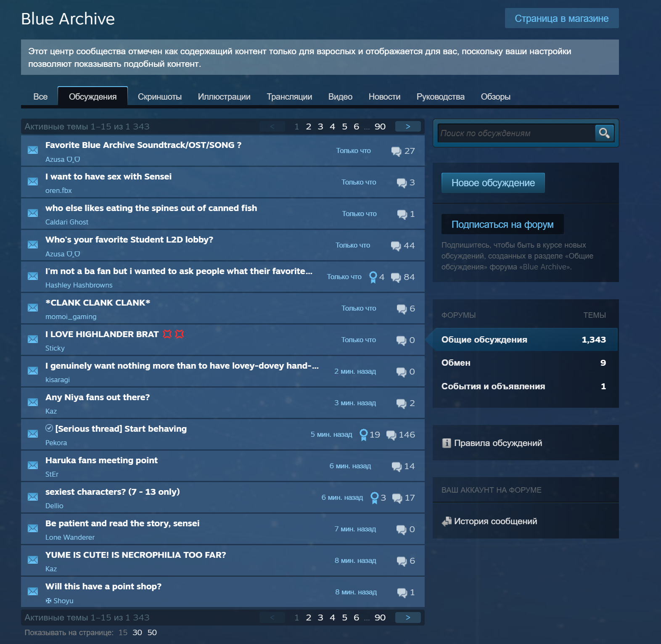Click reply bubble icon showing 27 replies
This screenshot has width=661, height=644.
[396, 151]
